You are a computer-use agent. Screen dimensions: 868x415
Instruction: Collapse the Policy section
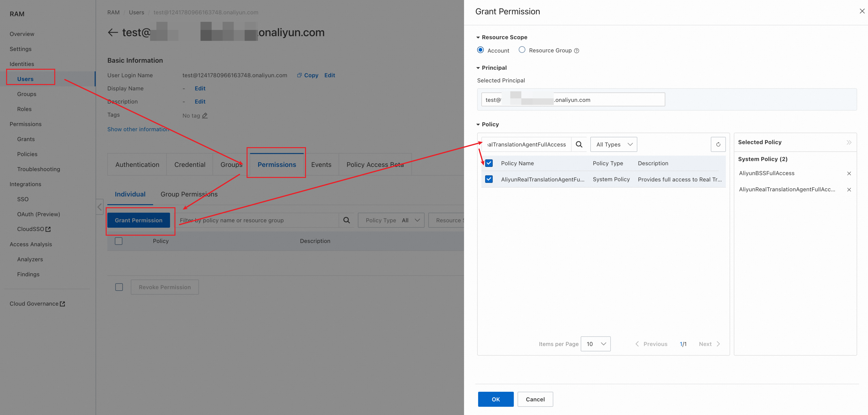point(478,125)
